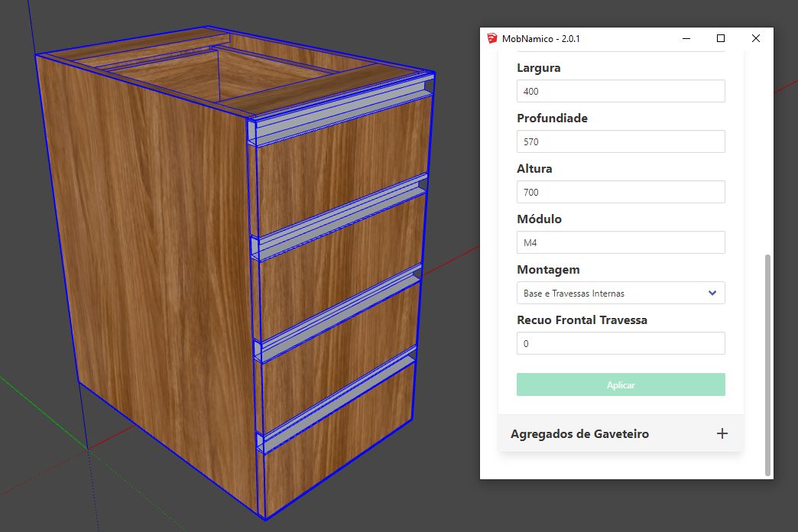798x532 pixels.
Task: Click the MobNamico logo in the title bar
Action: click(491, 38)
